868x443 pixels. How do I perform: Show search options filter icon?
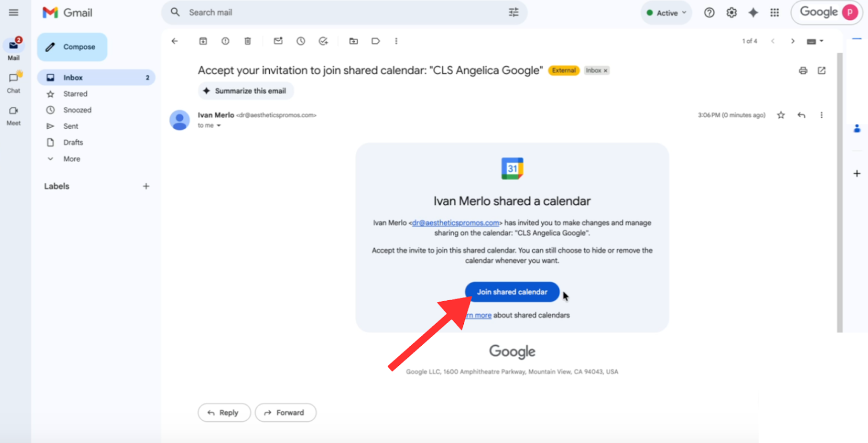(x=513, y=12)
